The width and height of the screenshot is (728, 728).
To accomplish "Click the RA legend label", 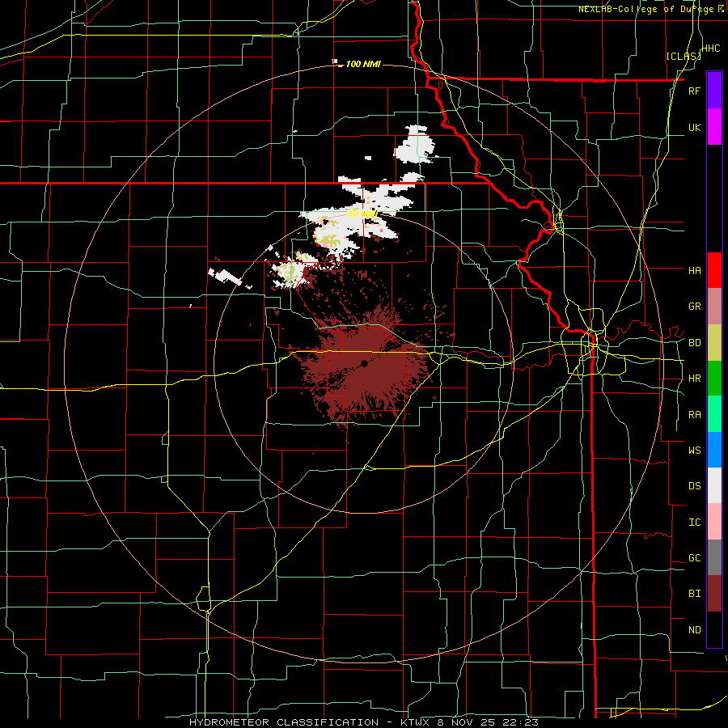I will pos(694,415).
